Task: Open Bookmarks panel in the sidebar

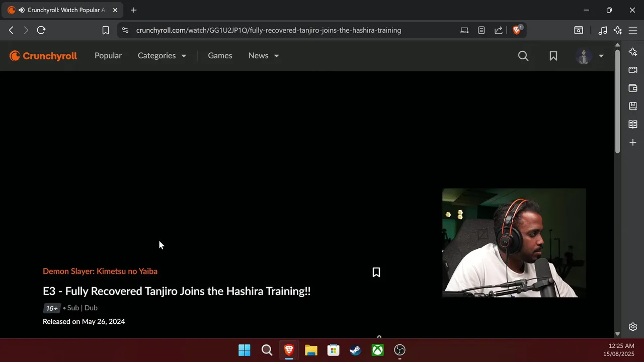Action: tap(633, 106)
